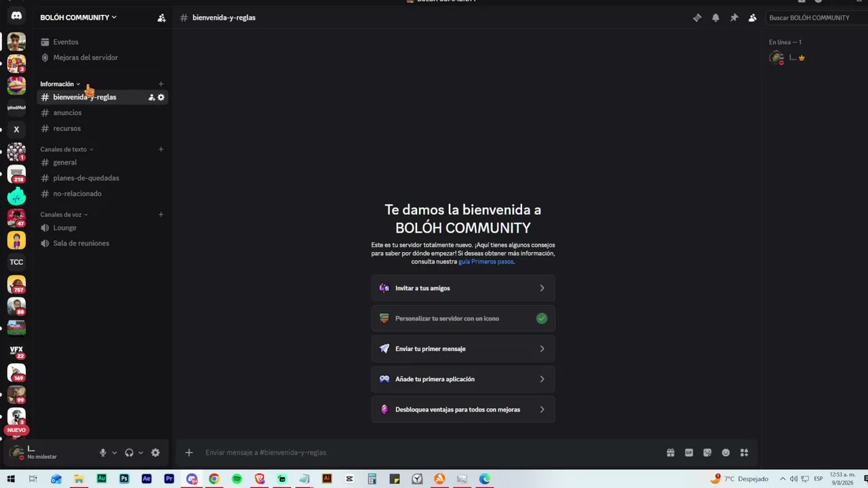Screen dimensions: 868x488
Task: Open Mejoras del servidor
Action: pyautogui.click(x=102, y=58)
